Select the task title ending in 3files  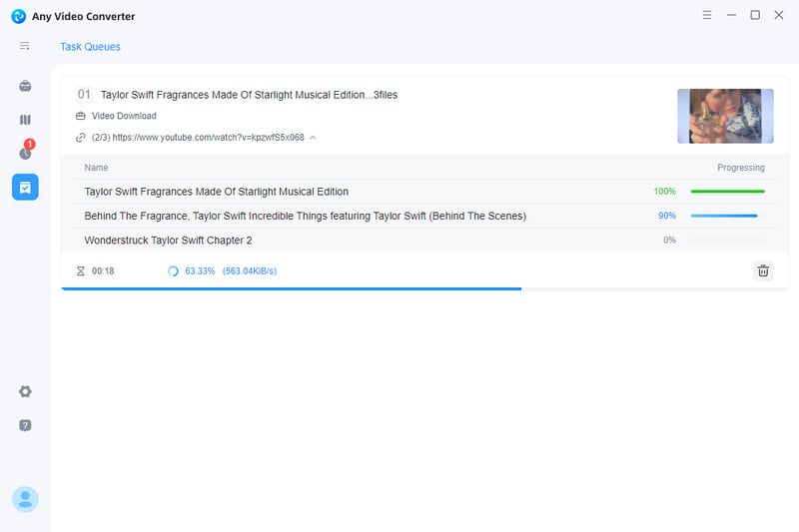click(x=249, y=95)
